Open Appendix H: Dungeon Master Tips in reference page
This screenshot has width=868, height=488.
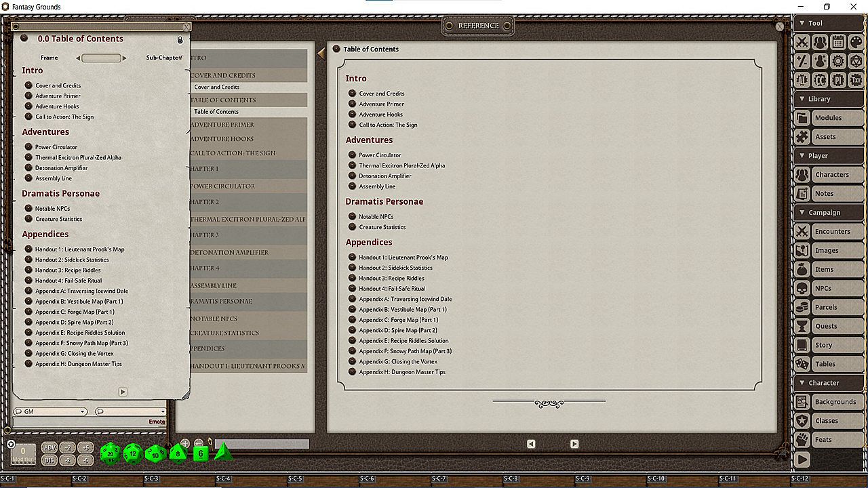coord(401,372)
